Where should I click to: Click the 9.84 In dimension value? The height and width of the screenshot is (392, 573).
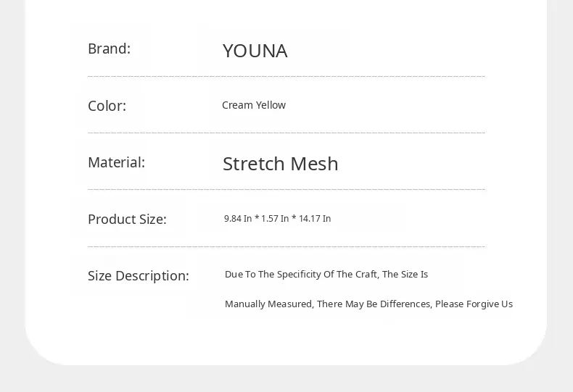coord(238,219)
